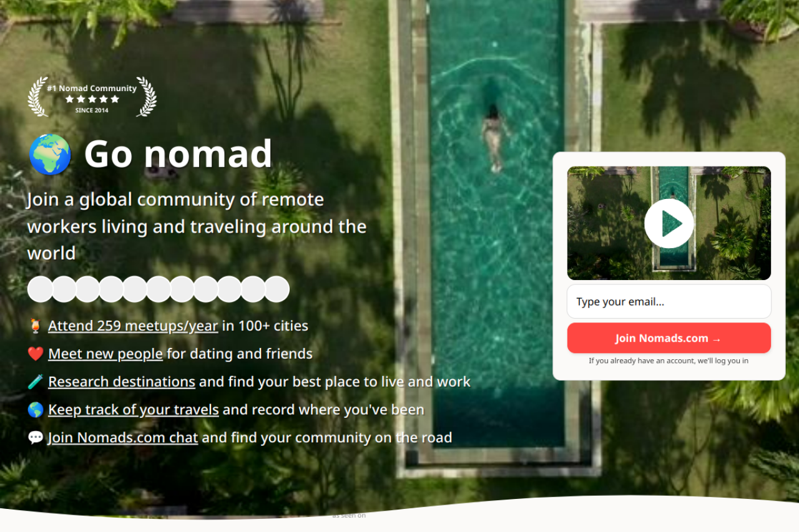Select the last member avatar circle

[277, 289]
